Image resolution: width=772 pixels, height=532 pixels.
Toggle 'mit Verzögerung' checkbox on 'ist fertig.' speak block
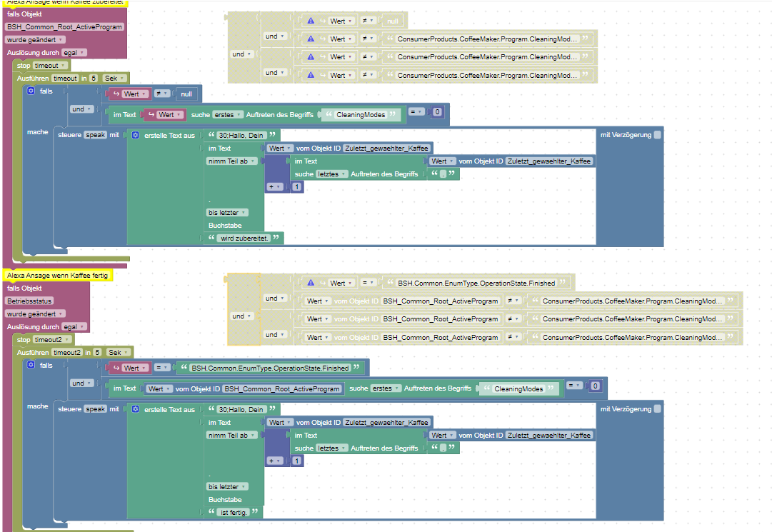(657, 409)
